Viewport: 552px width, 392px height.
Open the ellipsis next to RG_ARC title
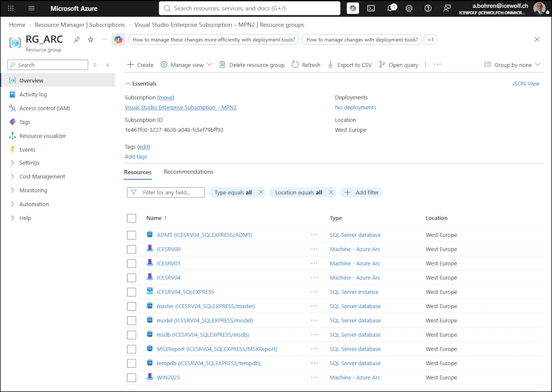(104, 39)
